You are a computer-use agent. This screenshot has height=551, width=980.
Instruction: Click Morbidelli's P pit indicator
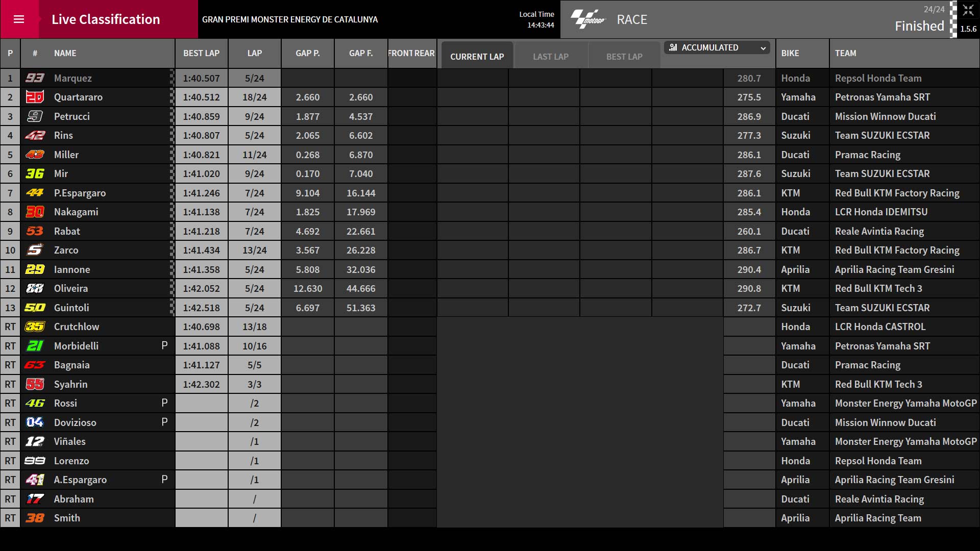pyautogui.click(x=164, y=345)
